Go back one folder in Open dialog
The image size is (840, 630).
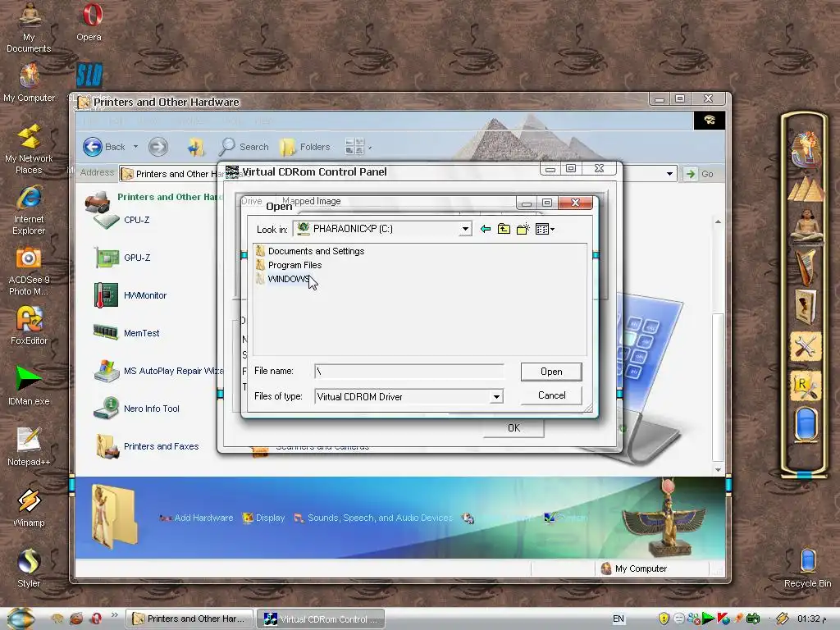486,230
